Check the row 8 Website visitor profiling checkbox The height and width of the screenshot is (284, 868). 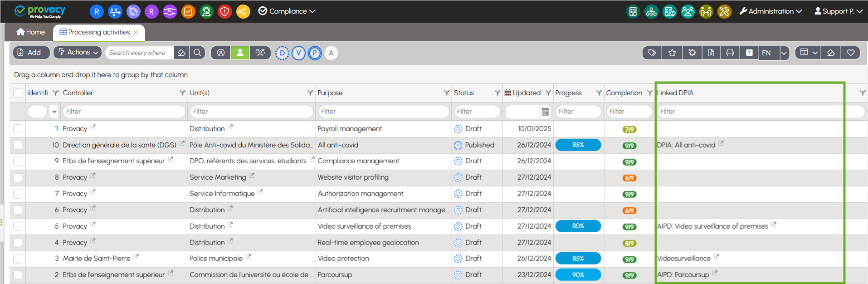[18, 177]
